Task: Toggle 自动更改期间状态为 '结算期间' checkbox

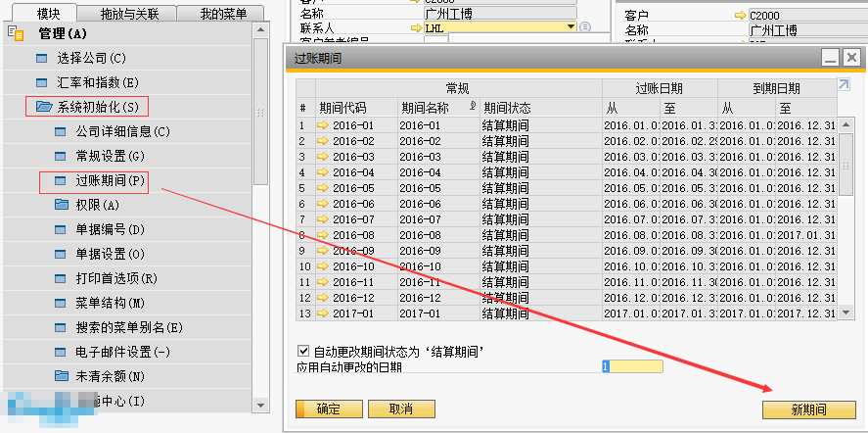Action: (x=302, y=351)
